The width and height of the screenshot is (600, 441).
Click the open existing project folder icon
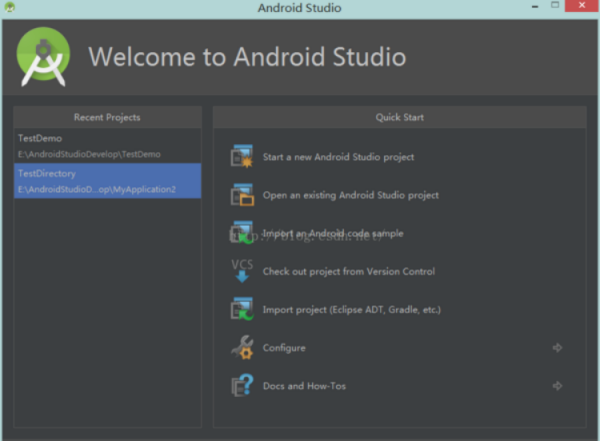tap(242, 195)
